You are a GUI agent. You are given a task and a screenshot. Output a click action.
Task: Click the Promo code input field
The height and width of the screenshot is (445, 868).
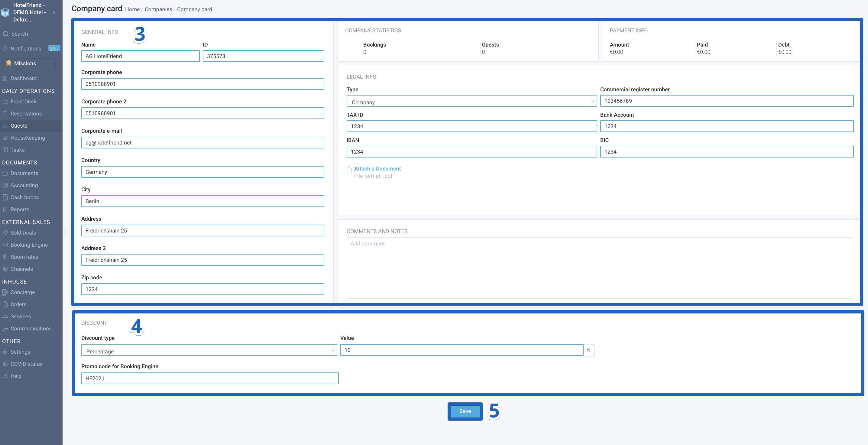209,378
